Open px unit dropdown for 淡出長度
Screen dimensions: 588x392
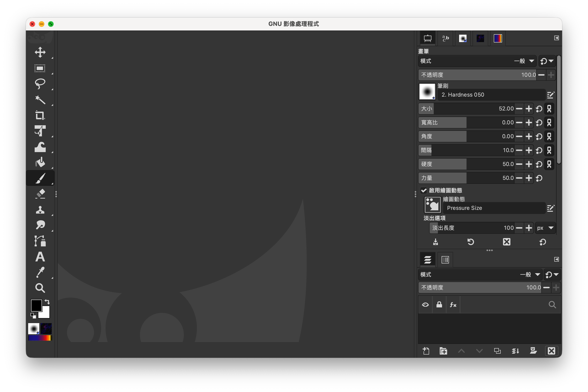545,228
